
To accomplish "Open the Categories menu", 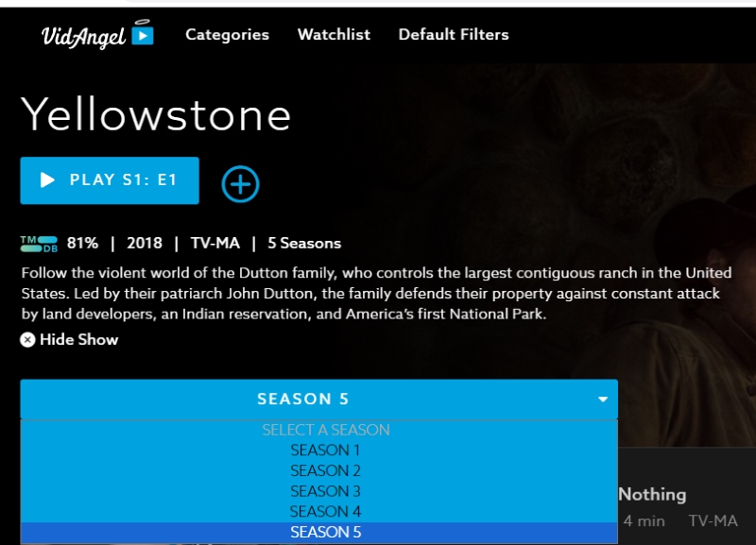I will pyautogui.click(x=227, y=34).
